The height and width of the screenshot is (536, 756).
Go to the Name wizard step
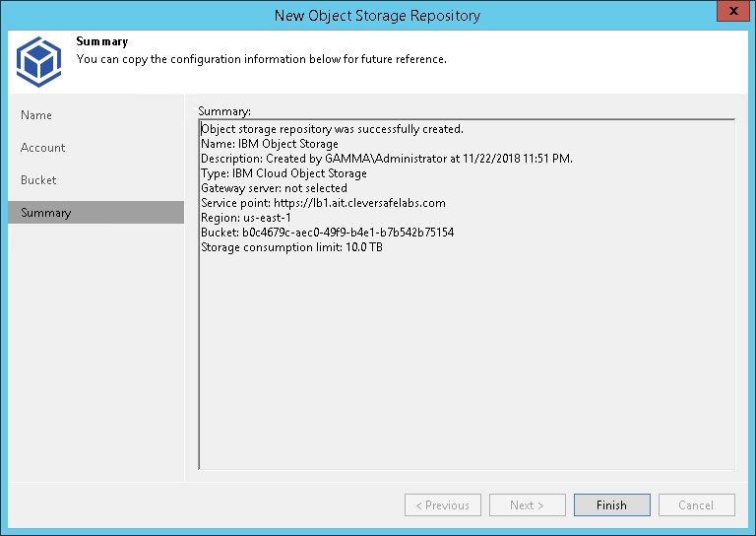[36, 115]
